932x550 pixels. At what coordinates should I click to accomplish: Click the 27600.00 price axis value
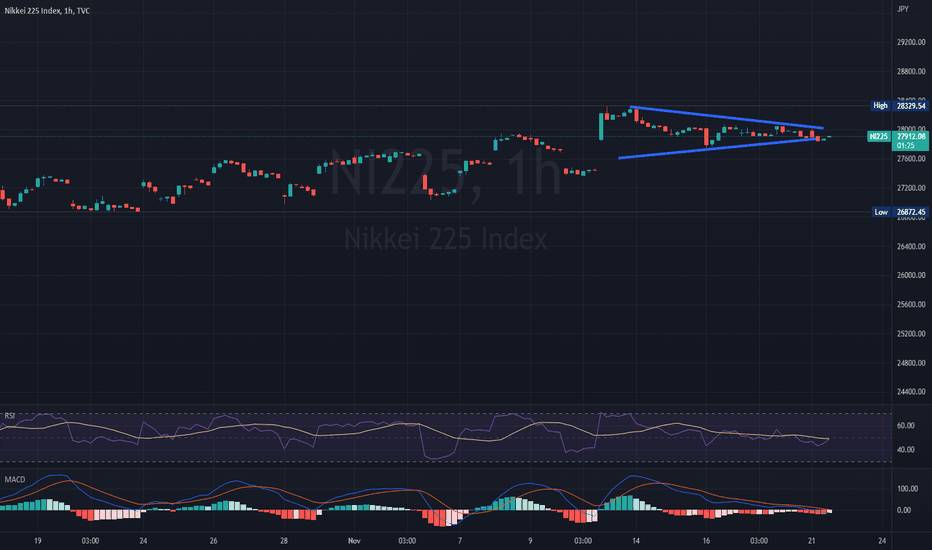[911, 159]
